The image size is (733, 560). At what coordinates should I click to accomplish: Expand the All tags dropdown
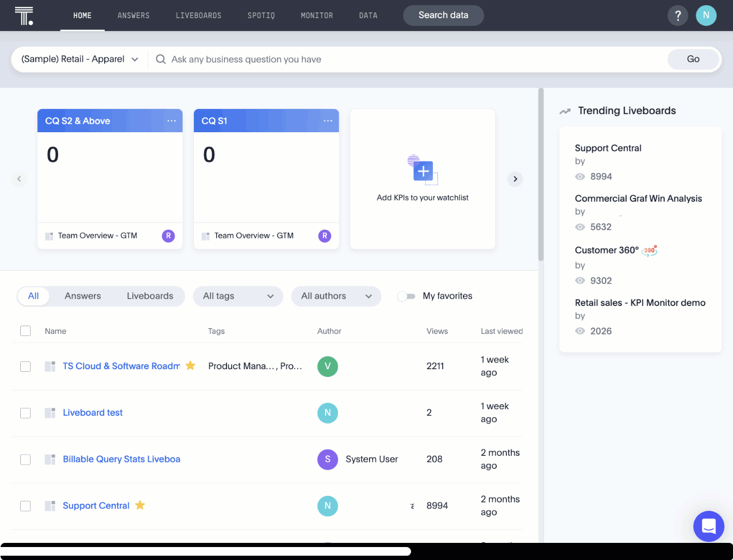[238, 296]
